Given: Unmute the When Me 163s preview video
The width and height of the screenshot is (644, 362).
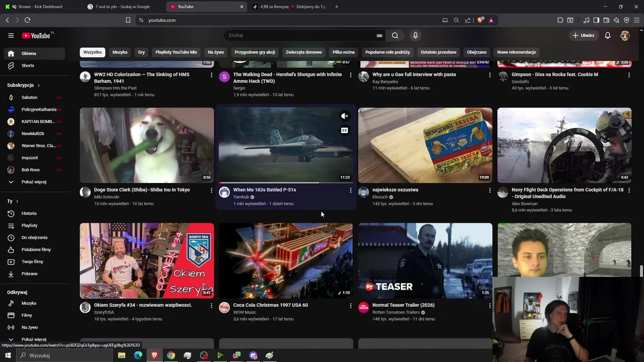Looking at the screenshot, I should 345,116.
